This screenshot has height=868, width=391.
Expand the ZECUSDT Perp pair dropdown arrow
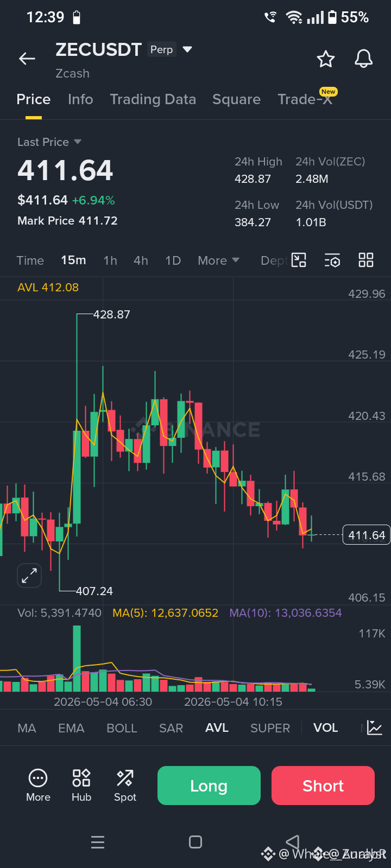(187, 49)
